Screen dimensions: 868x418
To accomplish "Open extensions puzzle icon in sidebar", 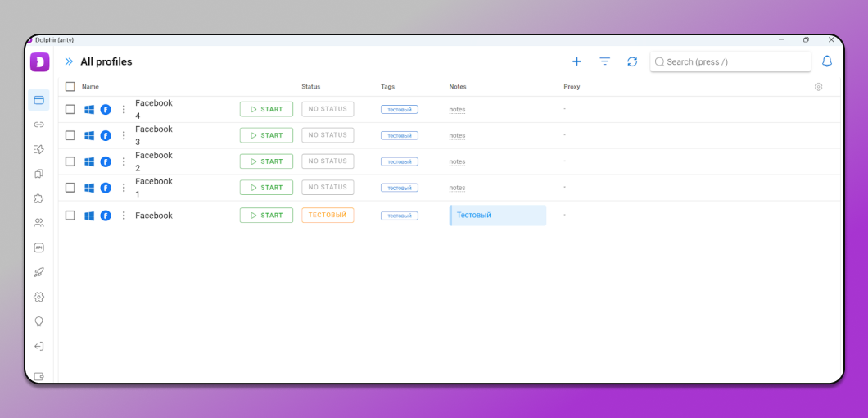I will tap(38, 198).
